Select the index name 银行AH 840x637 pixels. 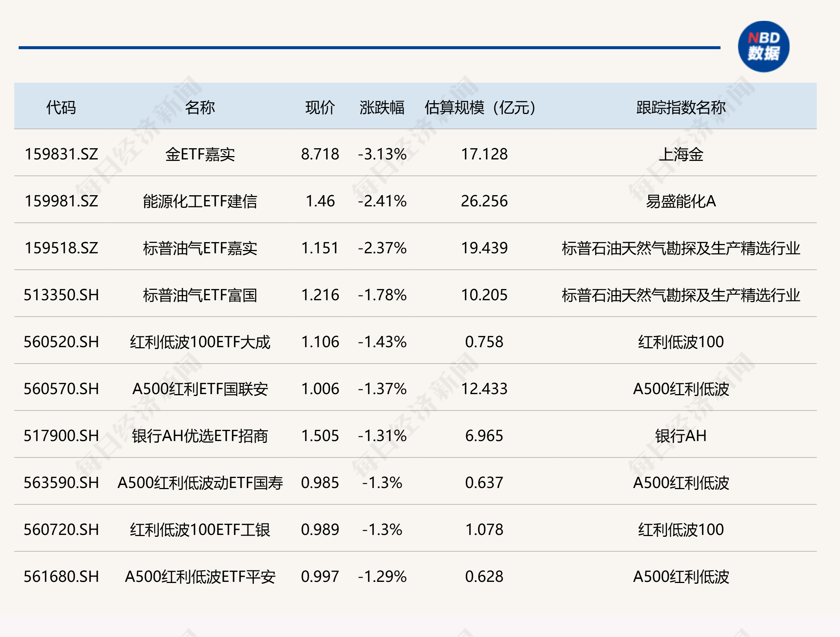(x=681, y=436)
